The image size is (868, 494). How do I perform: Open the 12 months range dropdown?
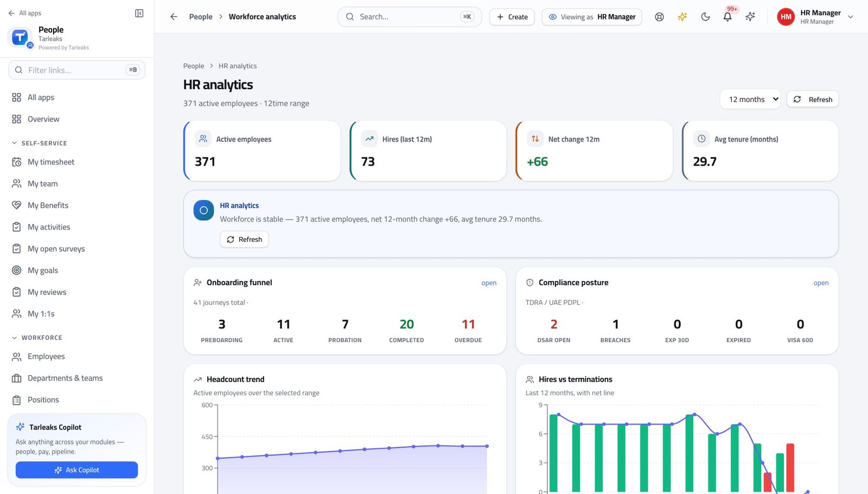point(750,99)
